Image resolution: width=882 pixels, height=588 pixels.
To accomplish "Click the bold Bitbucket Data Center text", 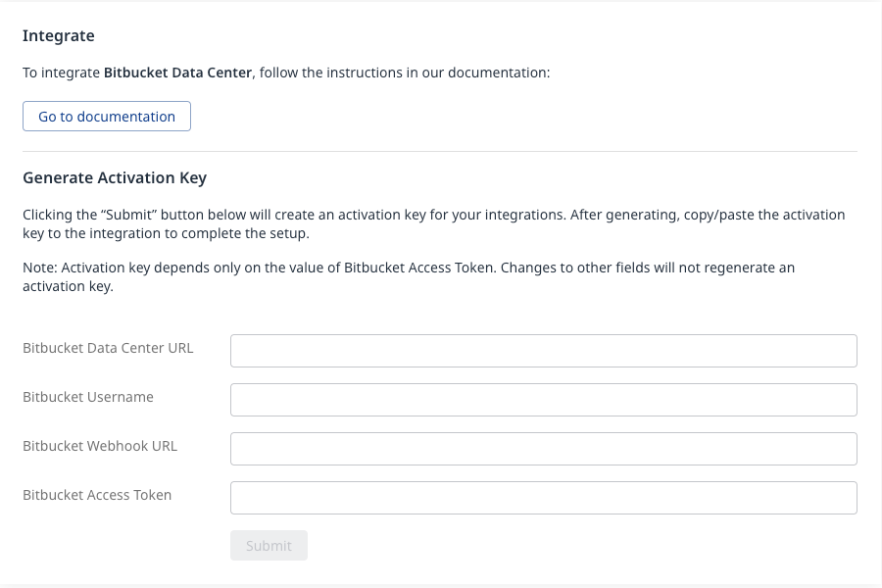I will pyautogui.click(x=177, y=73).
